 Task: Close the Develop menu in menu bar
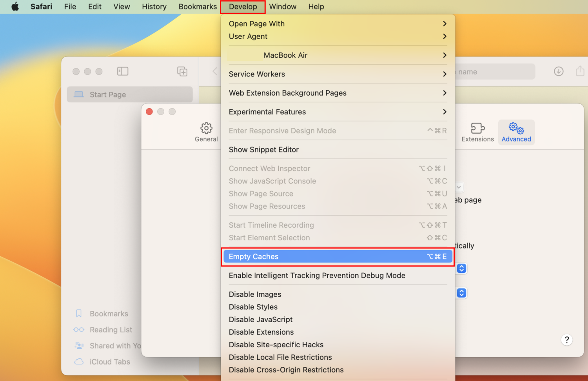pos(243,7)
